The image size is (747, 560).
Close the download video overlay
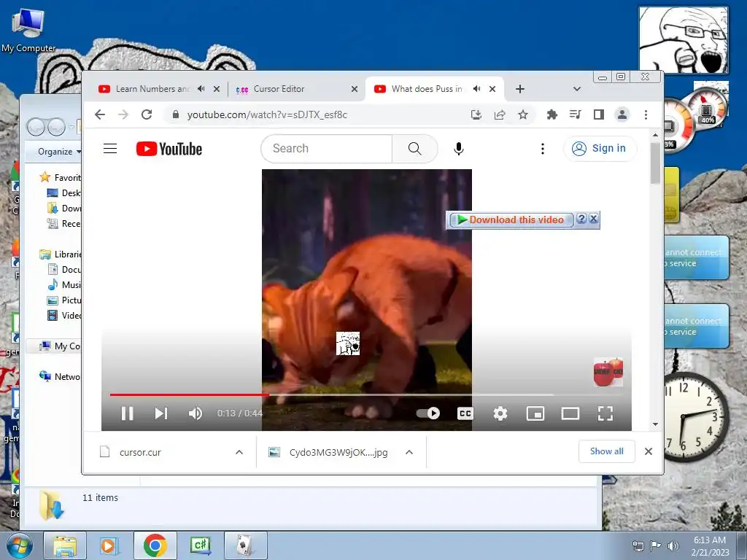(594, 219)
